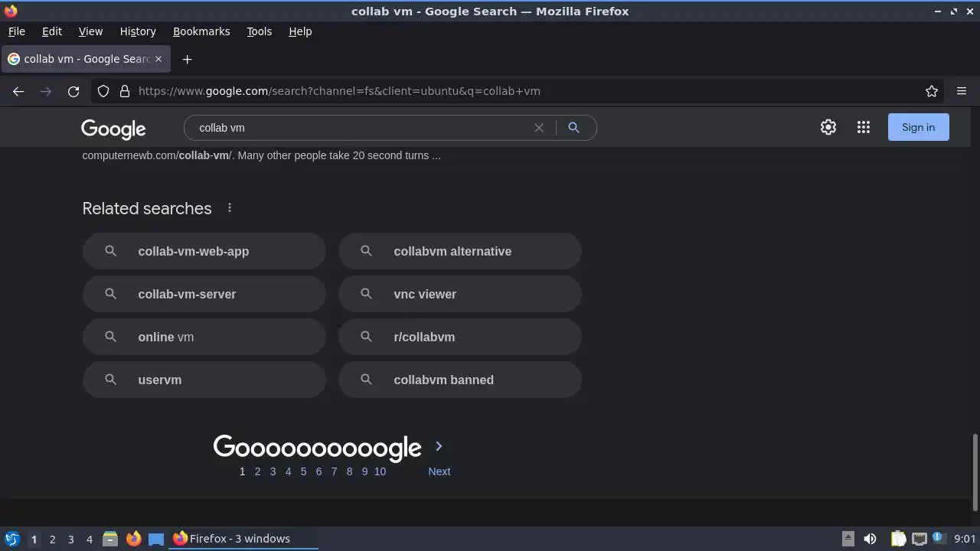Search related term collab-vm-web-app

point(204,251)
